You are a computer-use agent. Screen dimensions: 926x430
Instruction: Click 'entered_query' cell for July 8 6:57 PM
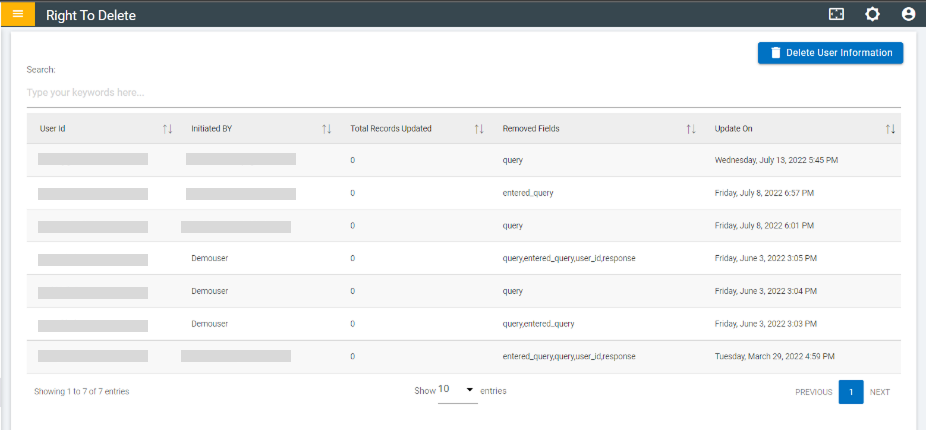point(528,193)
